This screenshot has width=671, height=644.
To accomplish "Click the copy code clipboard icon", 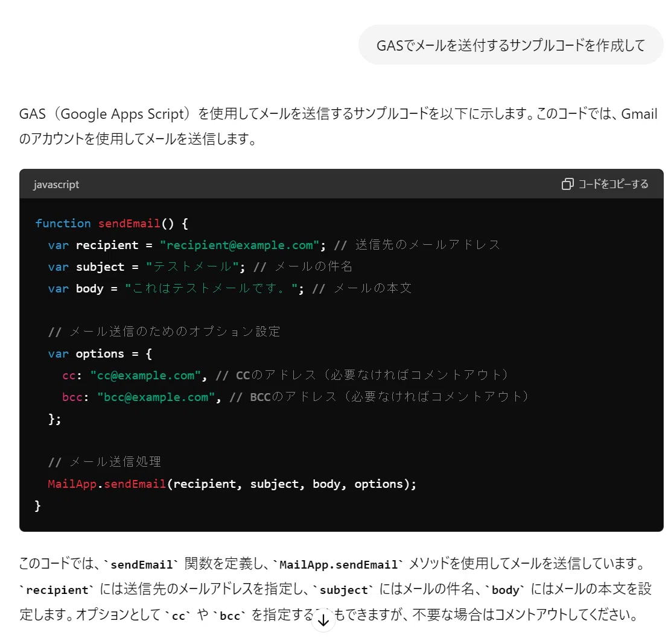I will 567,184.
